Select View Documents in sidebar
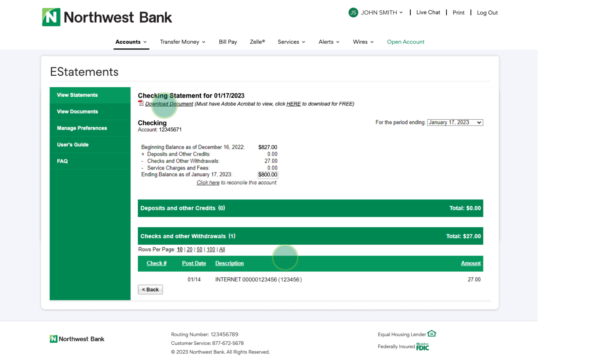 point(77,112)
